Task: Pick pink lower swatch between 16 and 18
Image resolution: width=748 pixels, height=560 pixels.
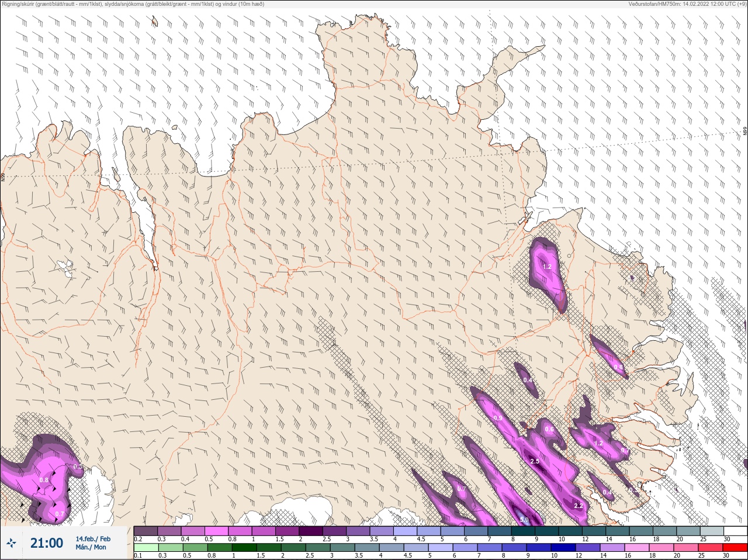Action: [637, 548]
